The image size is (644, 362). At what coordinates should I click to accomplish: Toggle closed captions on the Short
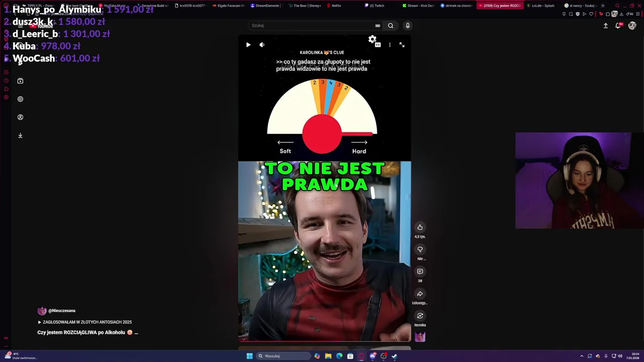[378, 45]
